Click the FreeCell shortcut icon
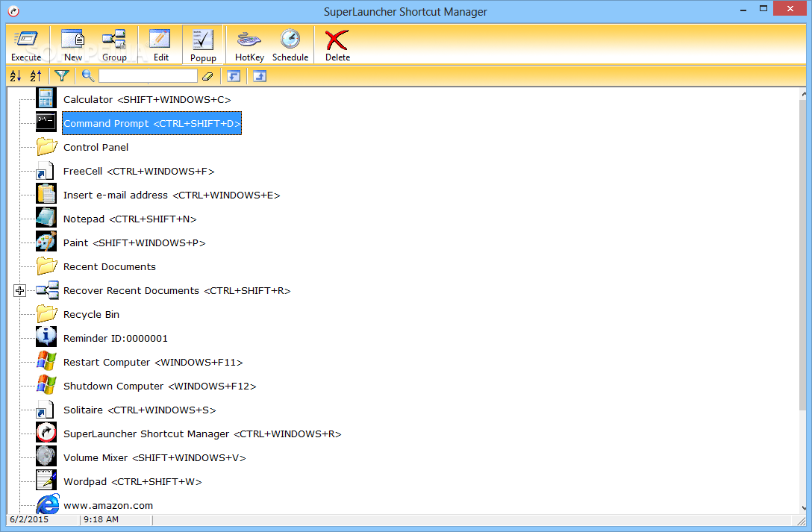812x532 pixels. point(45,171)
